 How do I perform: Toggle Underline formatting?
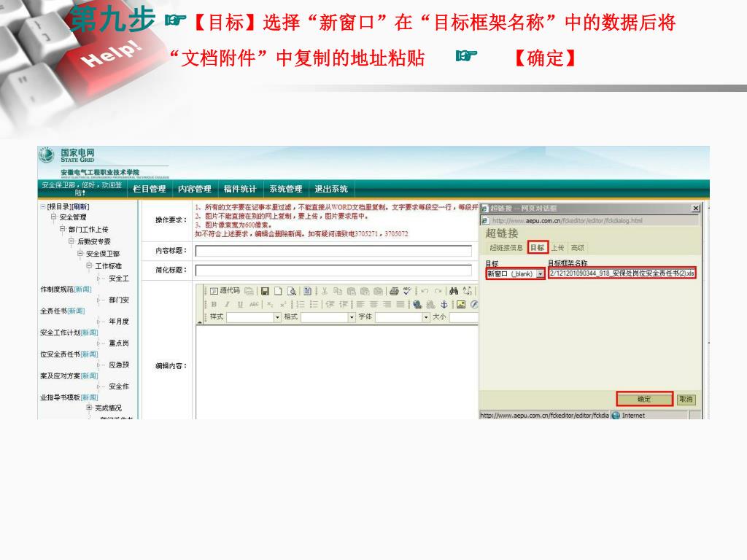pyautogui.click(x=240, y=304)
